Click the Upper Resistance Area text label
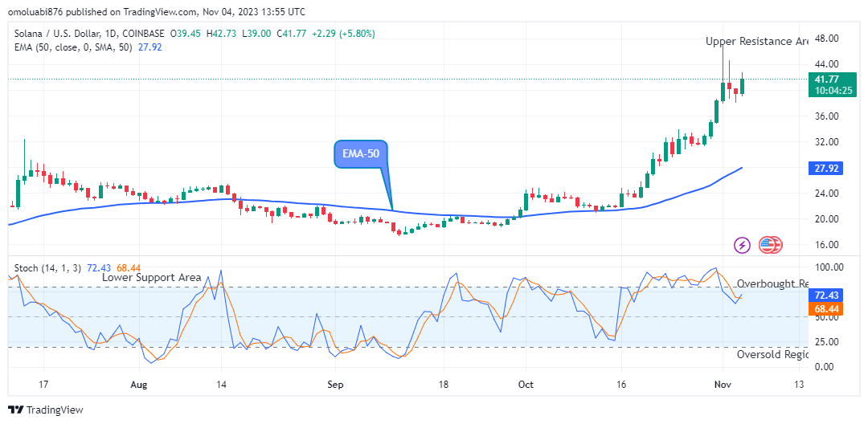The width and height of the screenshot is (868, 424). coord(756,41)
